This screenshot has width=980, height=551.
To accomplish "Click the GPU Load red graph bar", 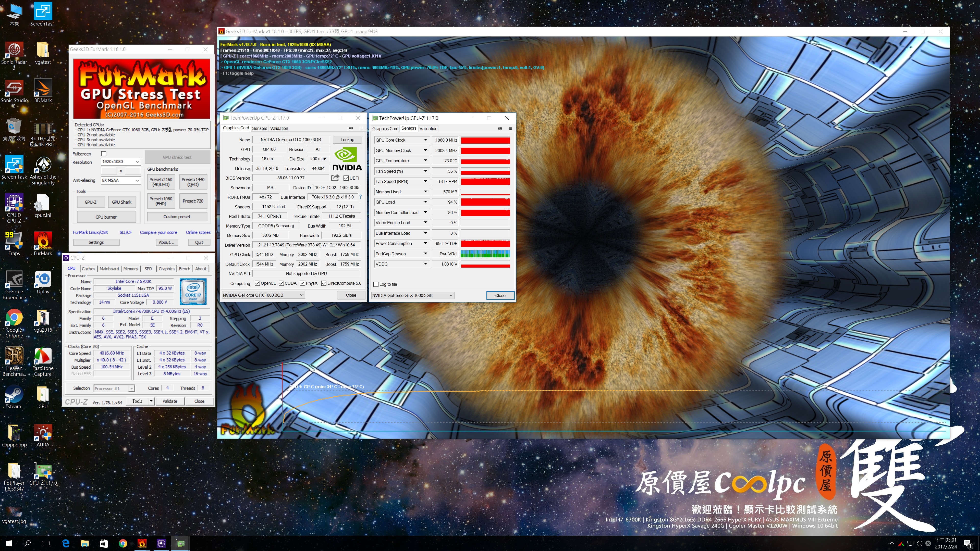I will pos(485,202).
